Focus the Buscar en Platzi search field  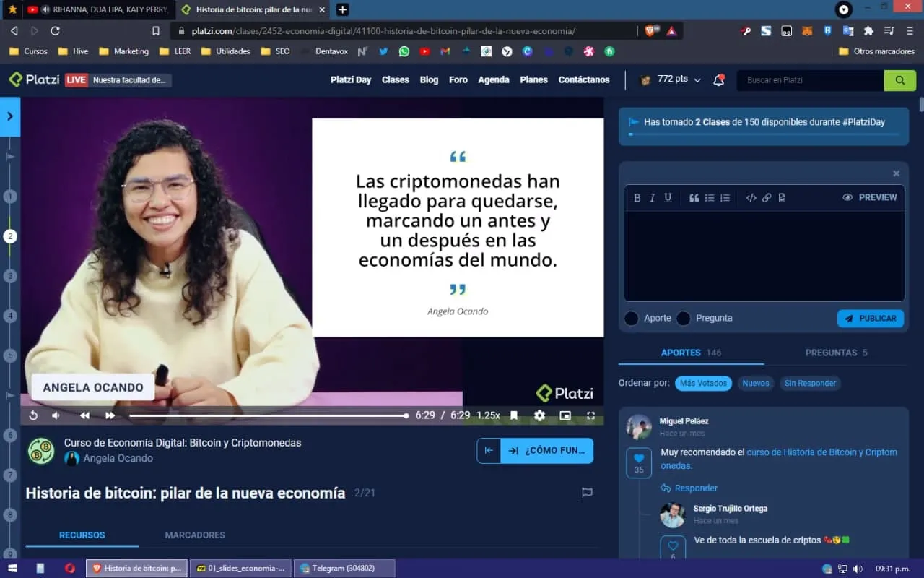click(810, 80)
